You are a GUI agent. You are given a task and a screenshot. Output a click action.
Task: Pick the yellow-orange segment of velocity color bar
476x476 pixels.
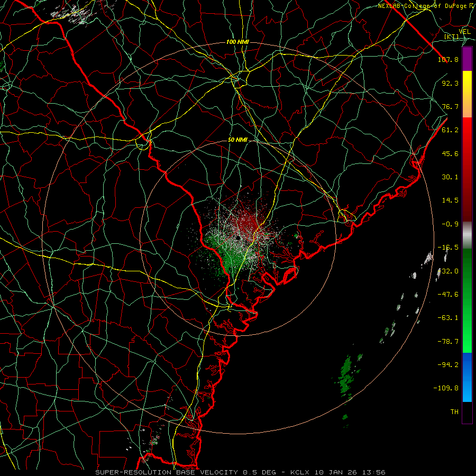[467, 94]
